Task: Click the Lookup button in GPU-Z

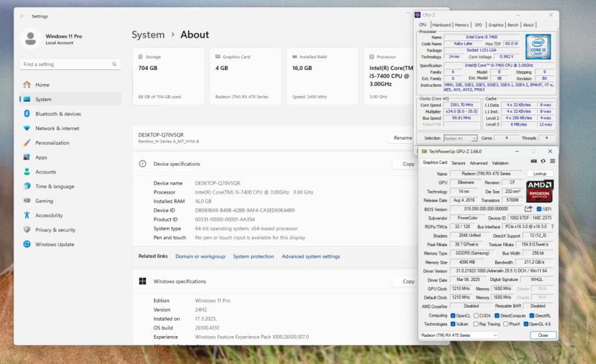Action: (x=539, y=174)
